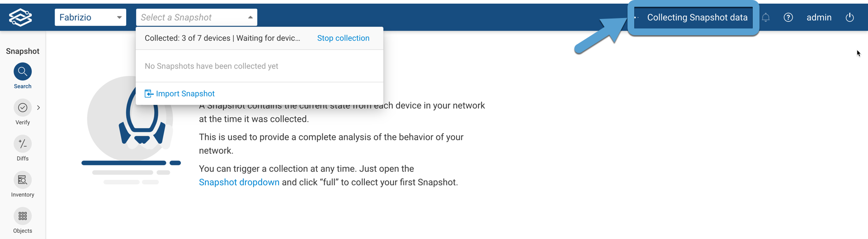Viewport: 868px width, 239px height.
Task: Click Stop collection
Action: [343, 38]
